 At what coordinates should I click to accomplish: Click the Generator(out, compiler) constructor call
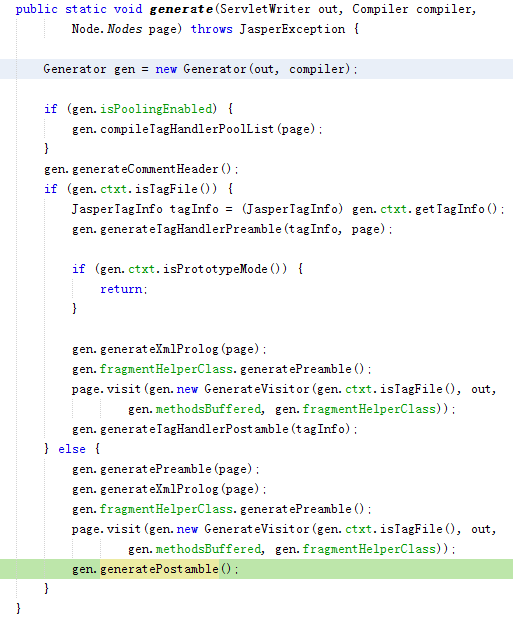267,69
